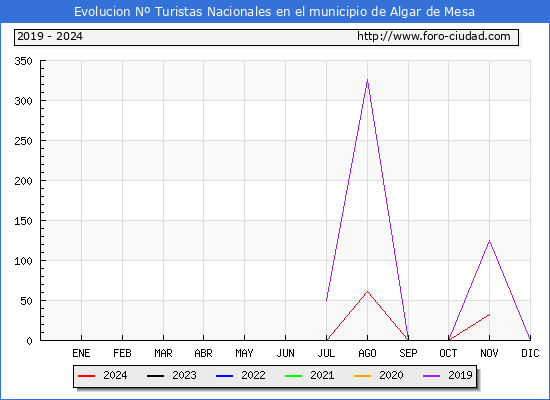Select the 2019 legend label
Viewport: 550px width, 400px height.
pos(460,375)
